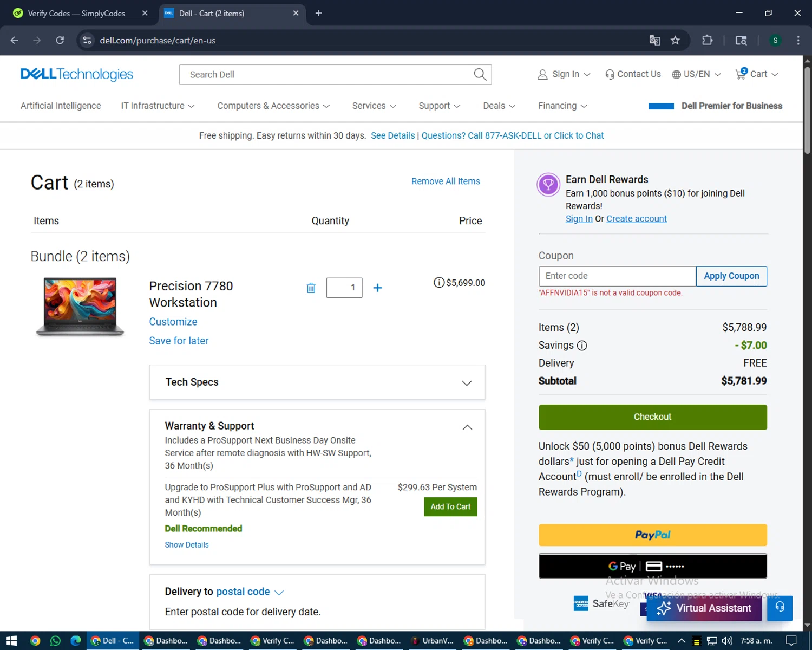Open the Financing menu
The image size is (812, 650).
(x=562, y=106)
